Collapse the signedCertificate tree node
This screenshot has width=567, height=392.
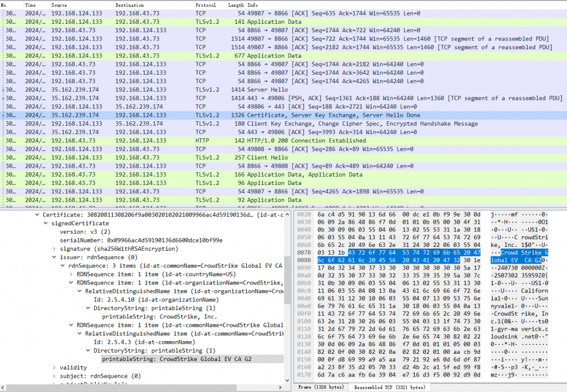45,224
